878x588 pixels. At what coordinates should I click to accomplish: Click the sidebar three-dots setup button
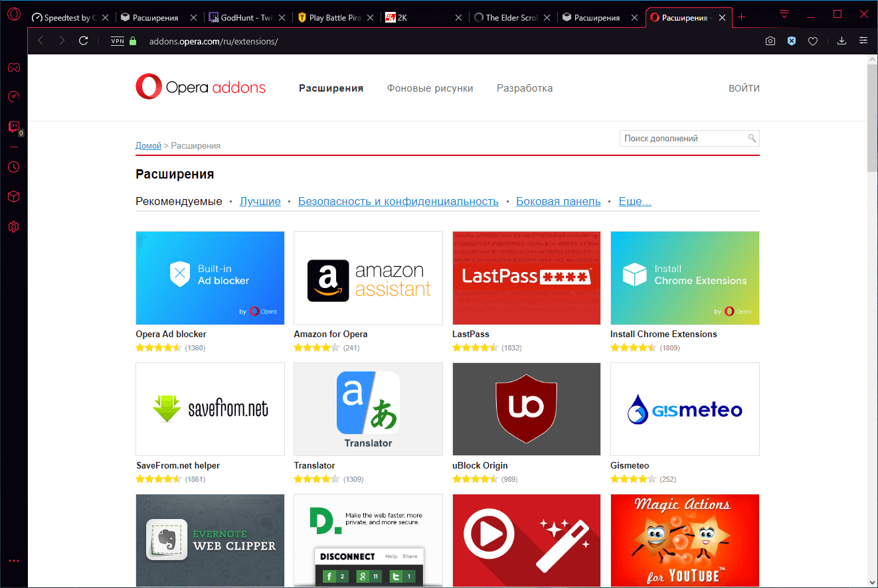(13, 561)
